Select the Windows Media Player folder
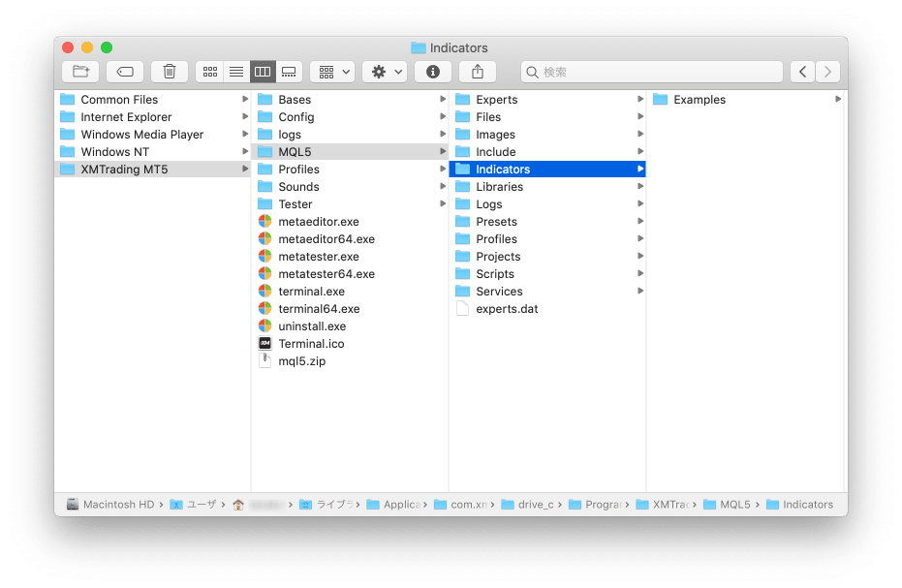The width and height of the screenshot is (902, 588). coord(153,134)
